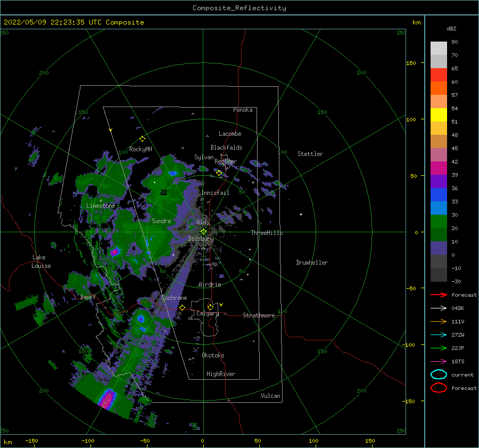Select the orange 111V arrow symbol
This screenshot has height=448, width=479.
(x=439, y=321)
